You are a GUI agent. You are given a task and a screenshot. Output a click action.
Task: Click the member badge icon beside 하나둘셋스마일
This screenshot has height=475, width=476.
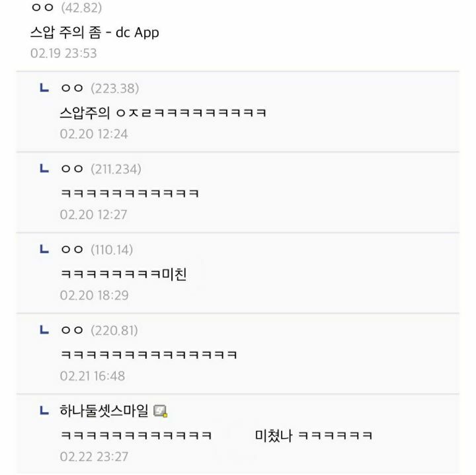click(161, 411)
